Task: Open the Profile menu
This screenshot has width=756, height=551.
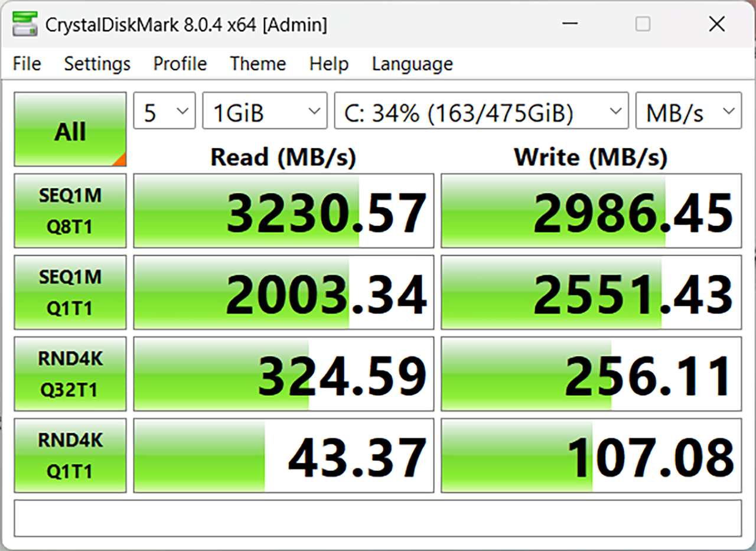Action: [x=180, y=64]
